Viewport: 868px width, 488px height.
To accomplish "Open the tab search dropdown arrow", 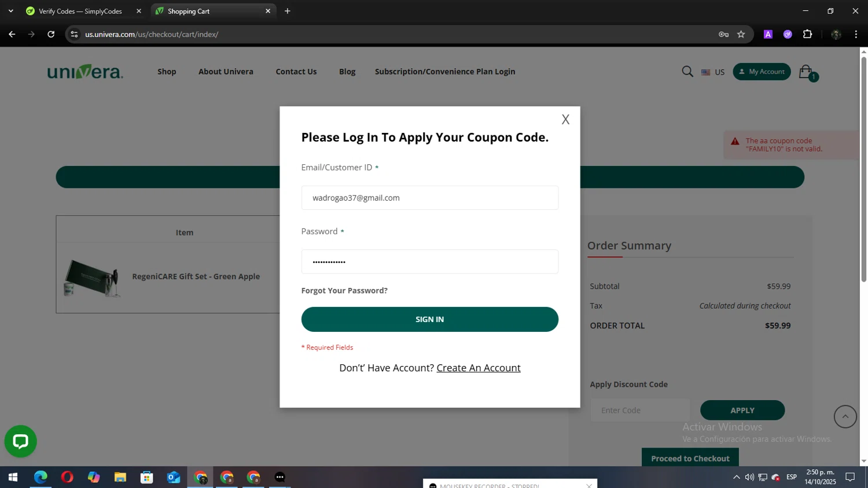I will click(10, 11).
